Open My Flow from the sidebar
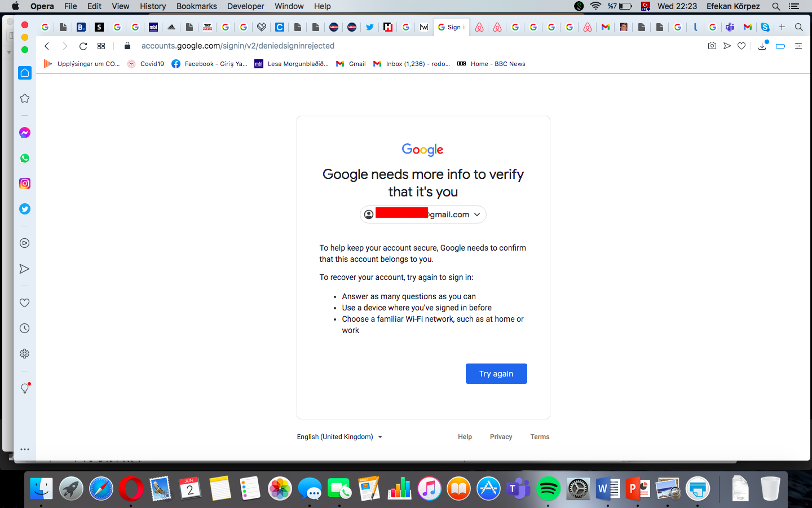812x508 pixels. [x=25, y=269]
